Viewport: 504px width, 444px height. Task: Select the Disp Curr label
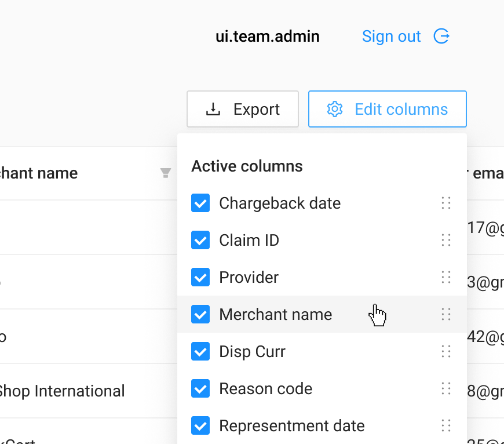click(253, 351)
